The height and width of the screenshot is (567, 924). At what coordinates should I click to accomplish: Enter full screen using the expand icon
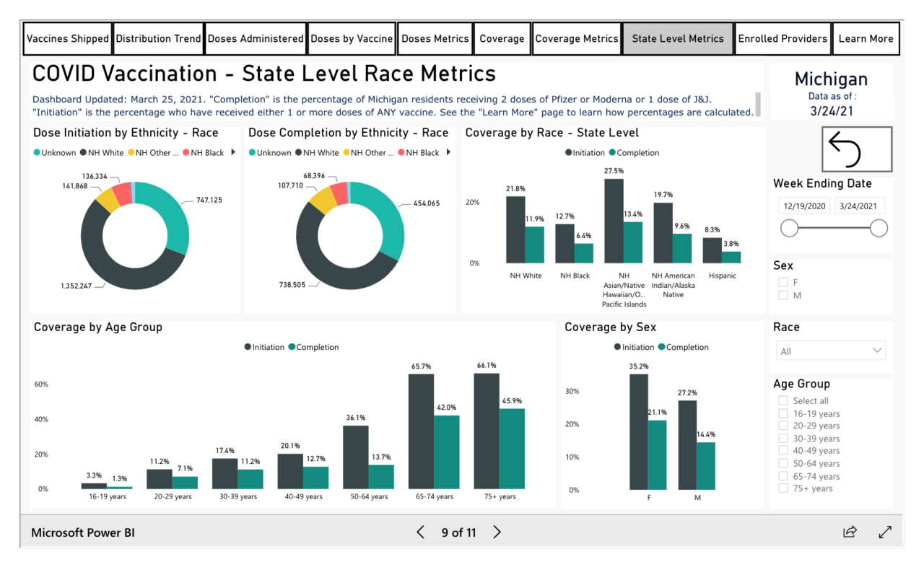coord(885,532)
